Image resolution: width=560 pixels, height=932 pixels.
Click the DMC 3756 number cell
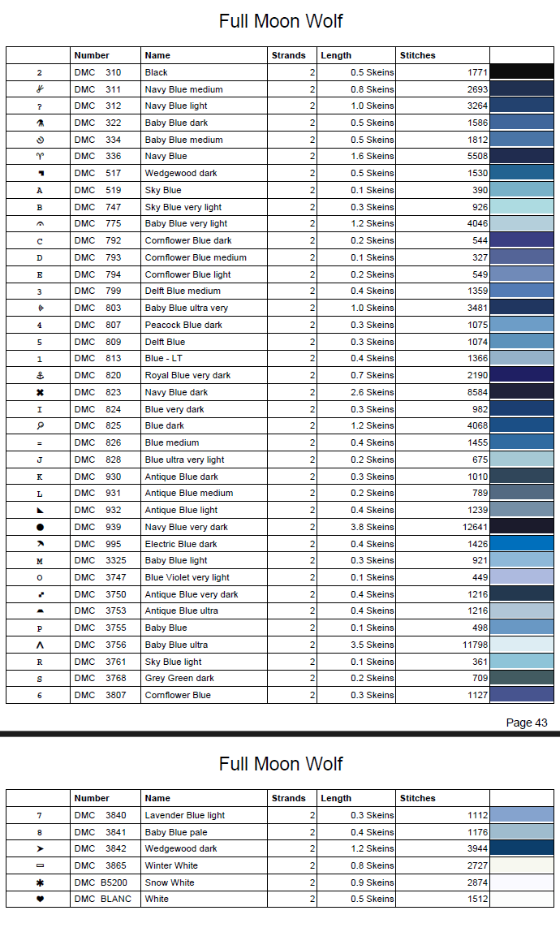(x=106, y=645)
